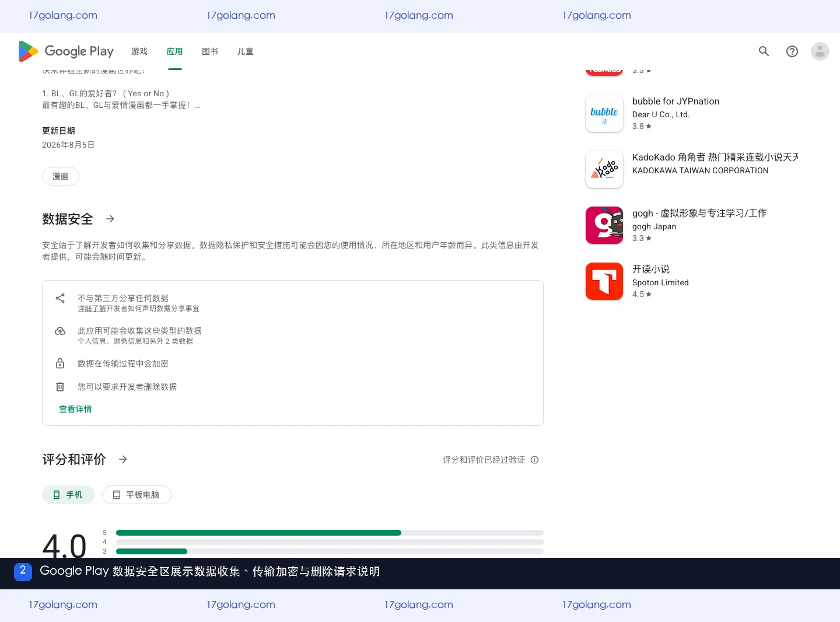This screenshot has width=840, height=622.
Task: Click the gogh Japan developer text
Action: [654, 226]
